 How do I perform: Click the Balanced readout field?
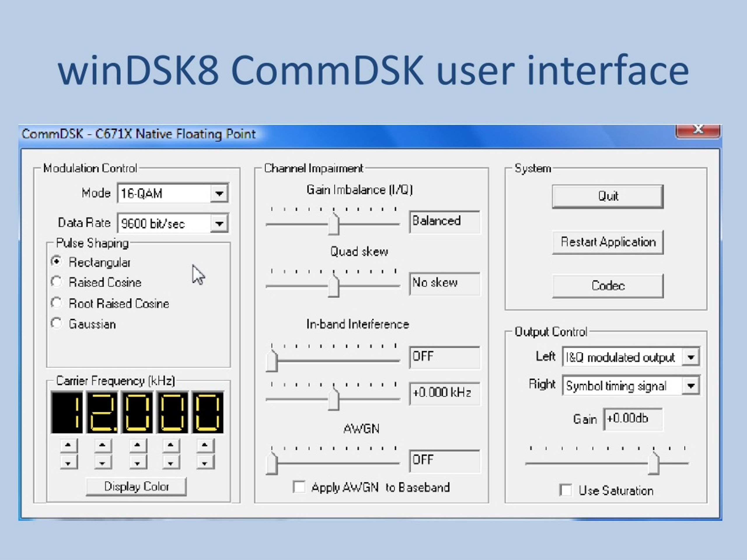(x=444, y=222)
